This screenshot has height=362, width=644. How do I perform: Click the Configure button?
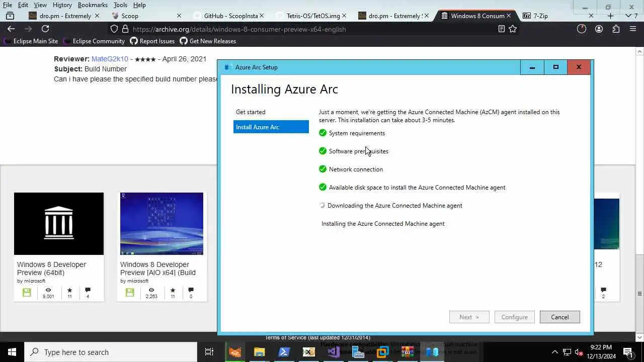[x=514, y=317]
